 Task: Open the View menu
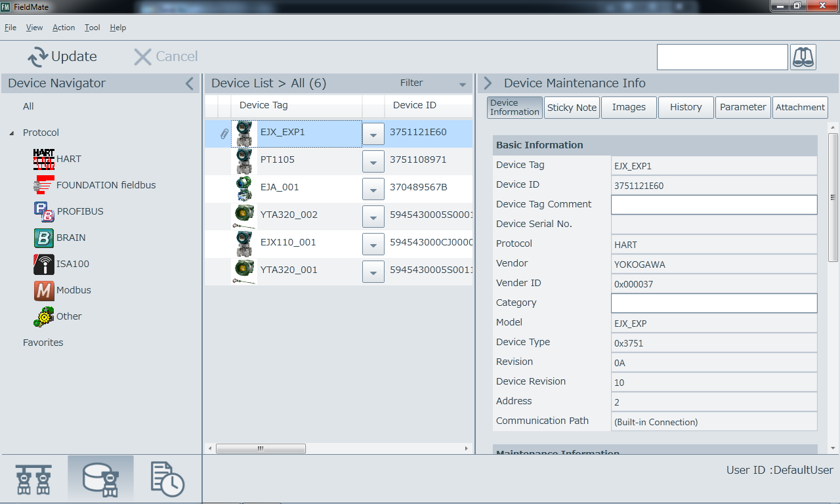click(x=34, y=28)
